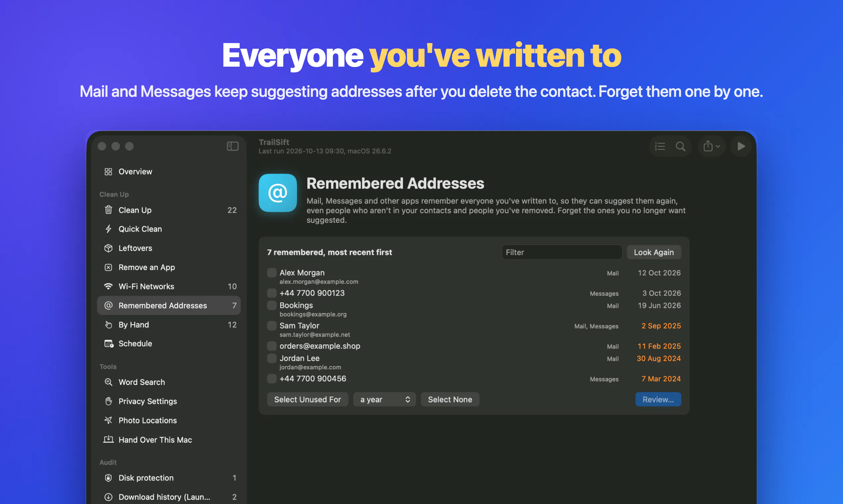Click the Disk protection shield icon

[x=108, y=478]
